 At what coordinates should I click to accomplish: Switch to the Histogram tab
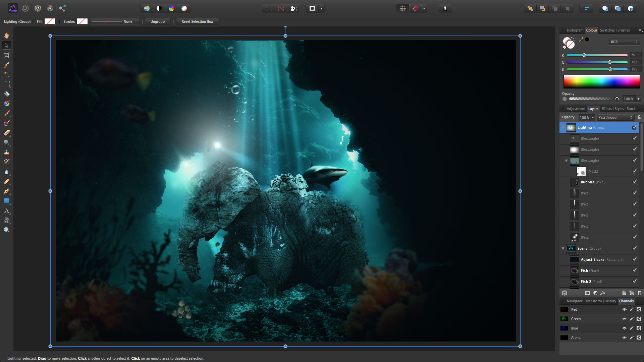(575, 30)
